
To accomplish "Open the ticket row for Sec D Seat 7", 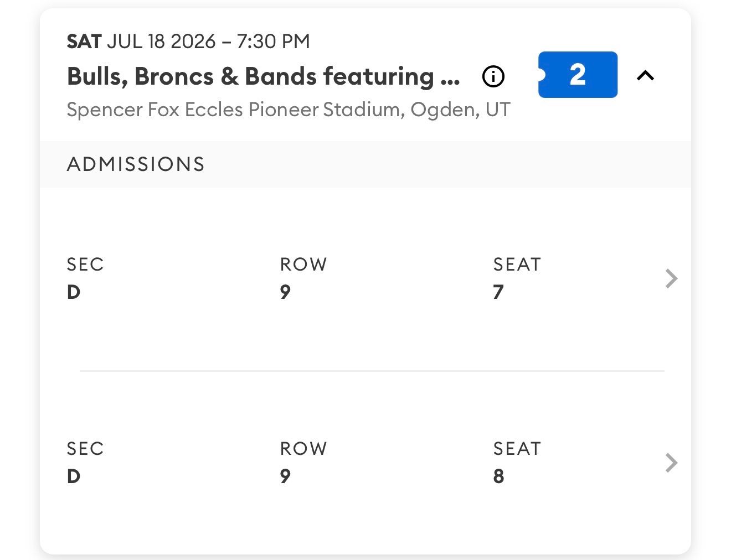I will (365, 278).
